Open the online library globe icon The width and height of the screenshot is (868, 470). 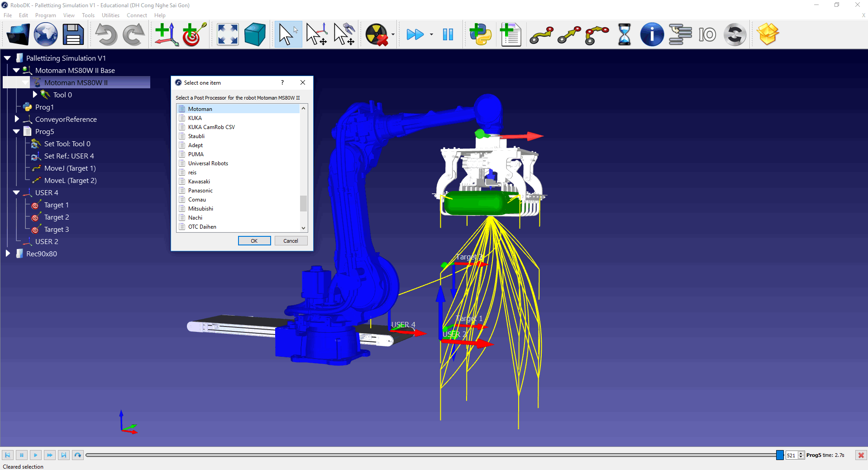pyautogui.click(x=46, y=34)
